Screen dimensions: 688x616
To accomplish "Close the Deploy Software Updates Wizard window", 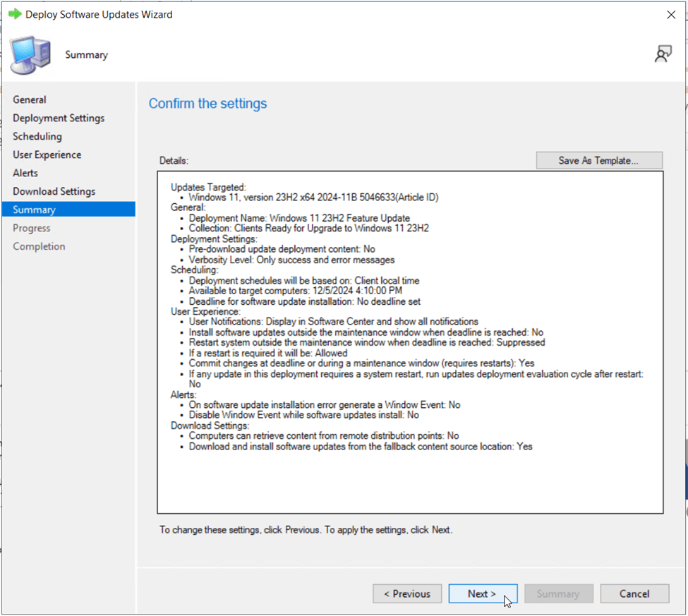I will coord(671,15).
